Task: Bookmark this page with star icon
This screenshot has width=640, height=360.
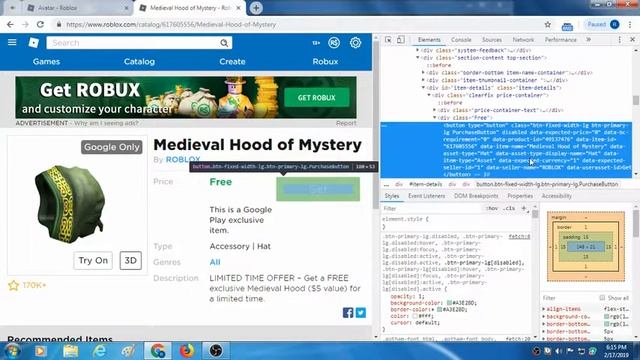Action: point(548,24)
